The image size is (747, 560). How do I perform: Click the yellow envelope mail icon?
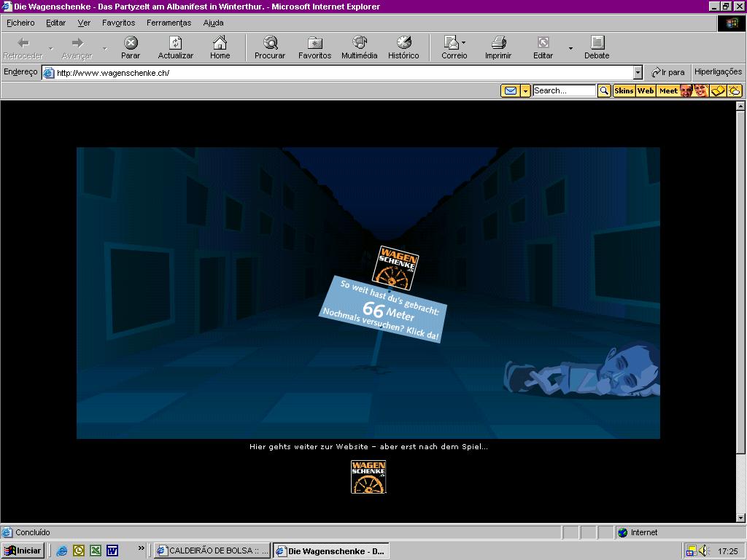point(510,90)
